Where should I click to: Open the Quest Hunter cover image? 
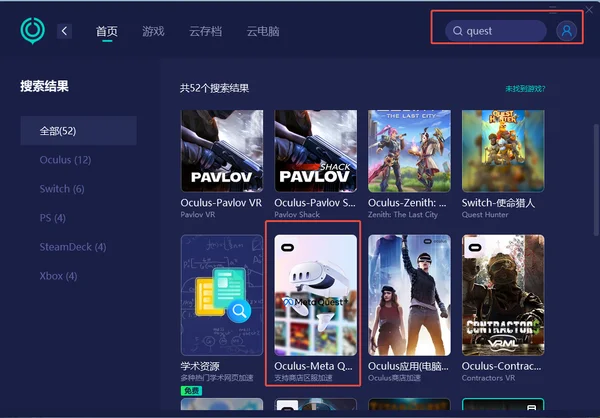[503, 151]
